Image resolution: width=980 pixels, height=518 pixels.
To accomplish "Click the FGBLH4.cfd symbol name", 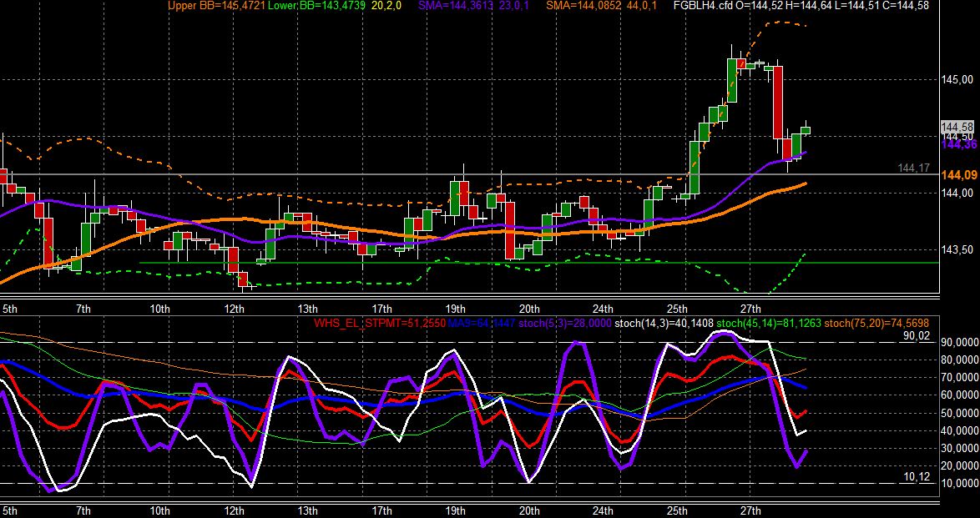I will tap(703, 6).
